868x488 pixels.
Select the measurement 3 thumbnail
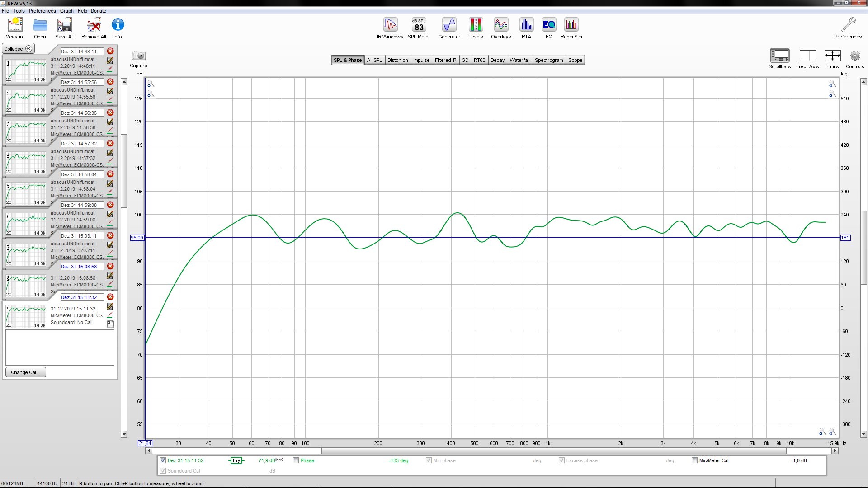[26, 132]
